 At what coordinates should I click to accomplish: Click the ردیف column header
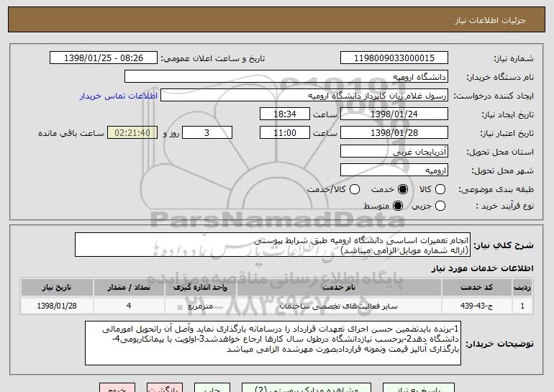(x=522, y=288)
